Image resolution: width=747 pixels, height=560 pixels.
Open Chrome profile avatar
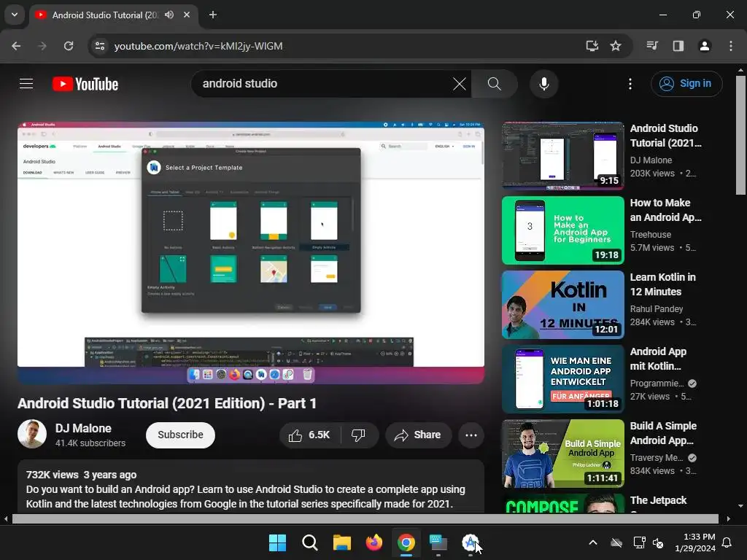tap(704, 46)
